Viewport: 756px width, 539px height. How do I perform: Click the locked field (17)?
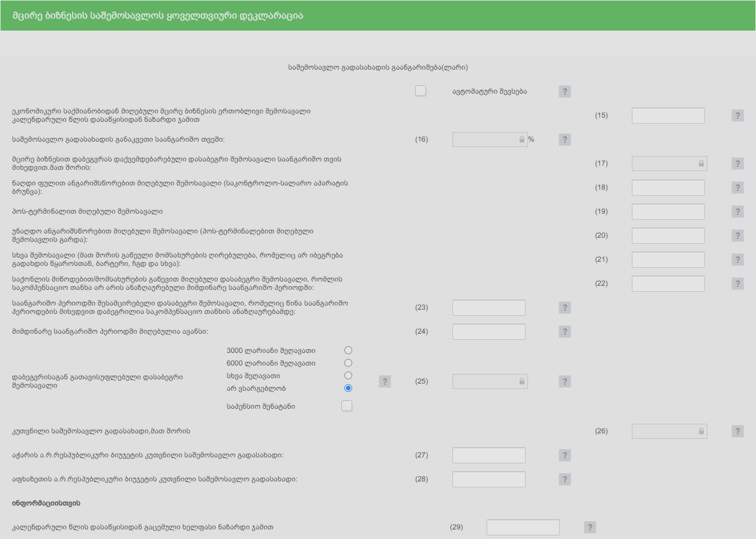(670, 163)
